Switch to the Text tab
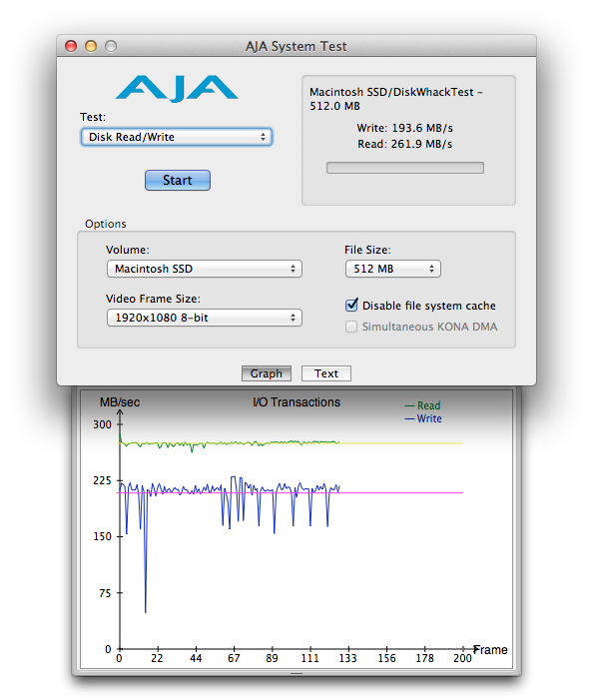Image resolution: width=593 pixels, height=700 pixels. coord(326,373)
